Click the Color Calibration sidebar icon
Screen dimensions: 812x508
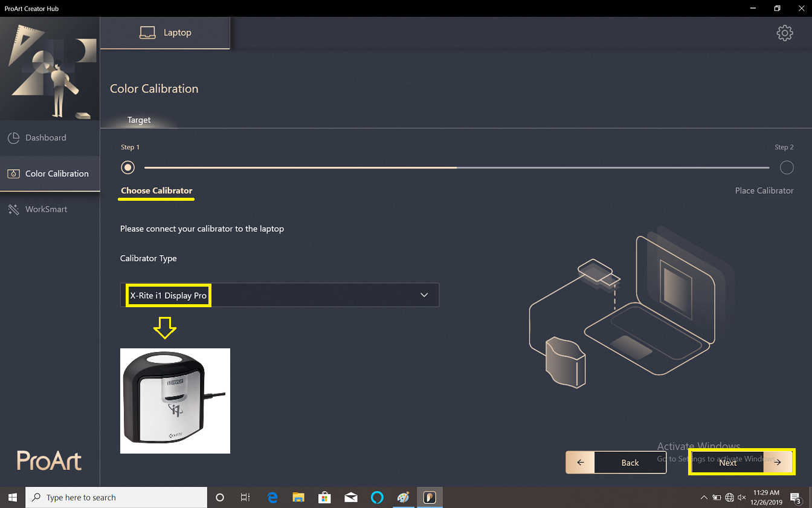[13, 174]
